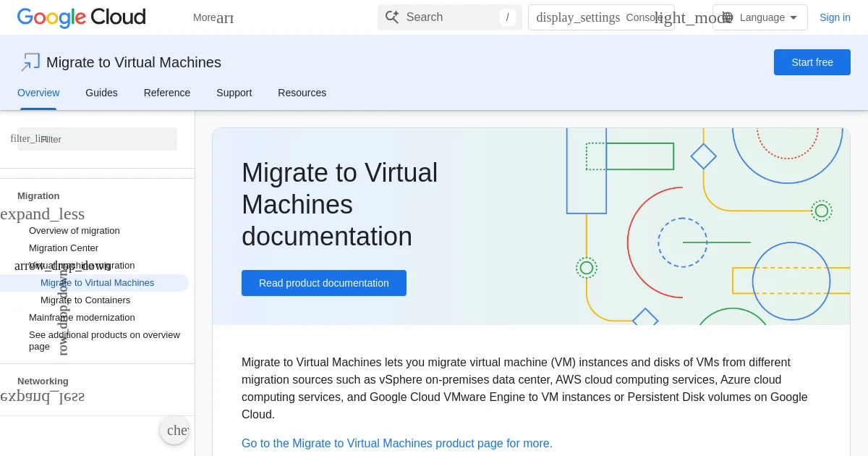Open the More dropdown in header

213,17
